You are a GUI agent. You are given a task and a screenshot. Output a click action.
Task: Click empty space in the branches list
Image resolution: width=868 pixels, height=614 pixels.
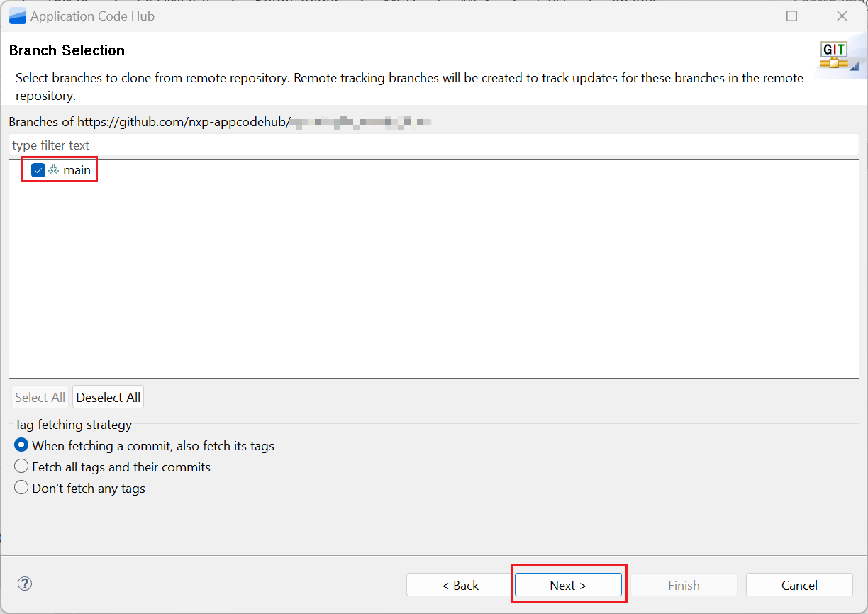[x=433, y=284]
